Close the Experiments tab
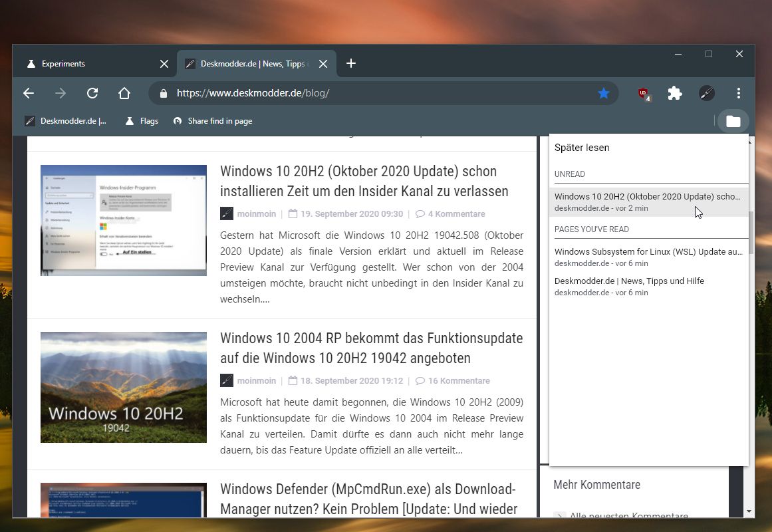The image size is (772, 532). pyautogui.click(x=164, y=64)
